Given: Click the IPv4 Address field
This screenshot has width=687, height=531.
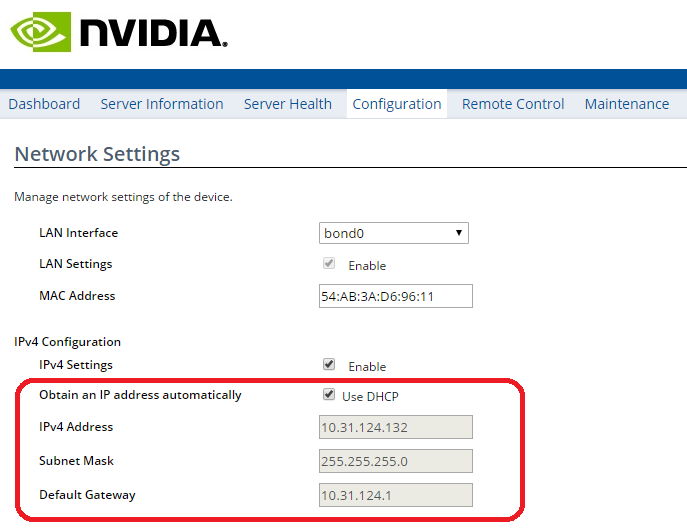Looking at the screenshot, I should [395, 427].
